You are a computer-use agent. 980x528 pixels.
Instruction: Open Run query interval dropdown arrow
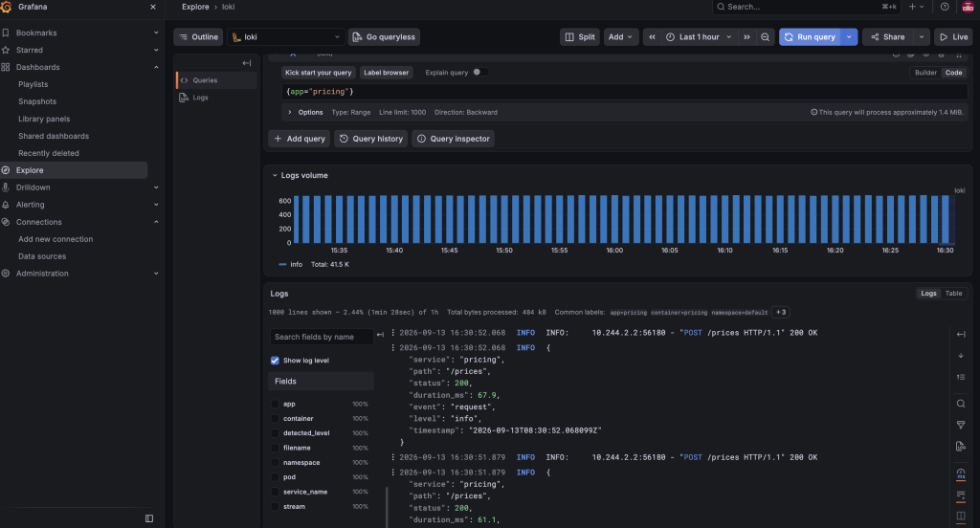click(850, 37)
